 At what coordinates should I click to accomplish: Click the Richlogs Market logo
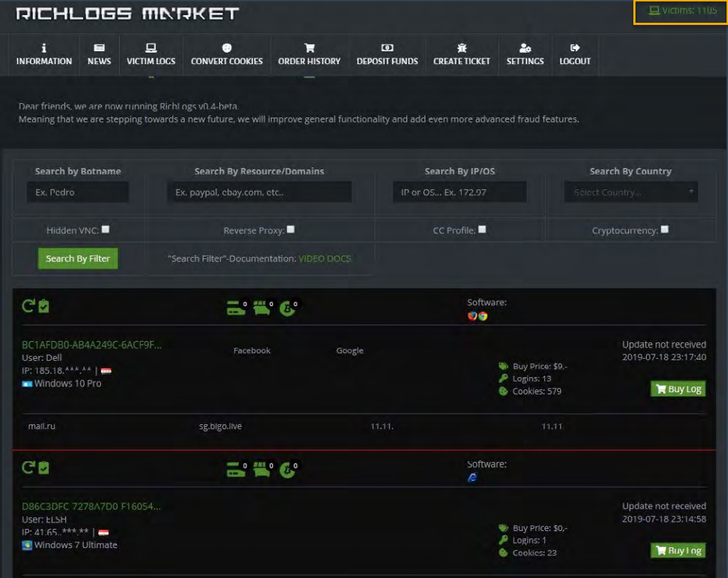tap(127, 14)
